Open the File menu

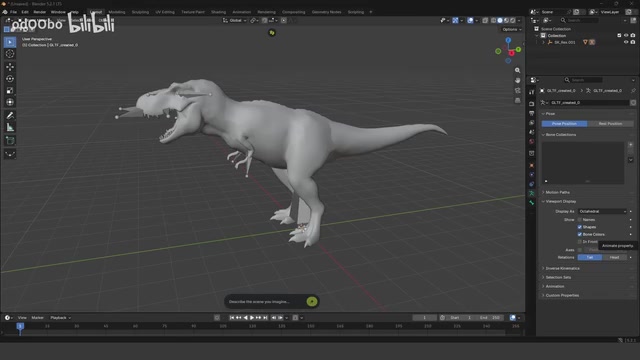(x=13, y=12)
